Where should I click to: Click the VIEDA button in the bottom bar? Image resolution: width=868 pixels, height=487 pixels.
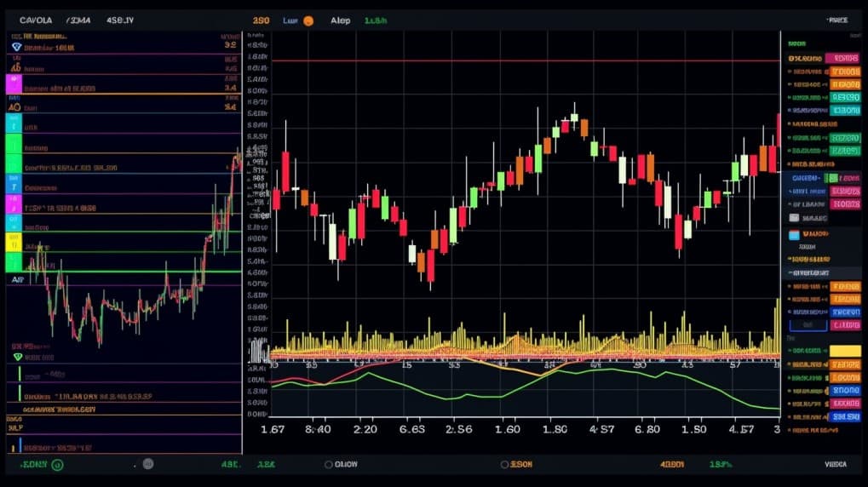836,464
